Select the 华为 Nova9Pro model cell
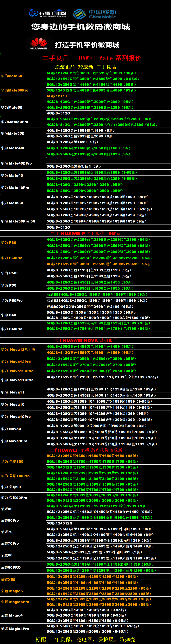The height and width of the screenshot is (644, 171). pos(23,441)
